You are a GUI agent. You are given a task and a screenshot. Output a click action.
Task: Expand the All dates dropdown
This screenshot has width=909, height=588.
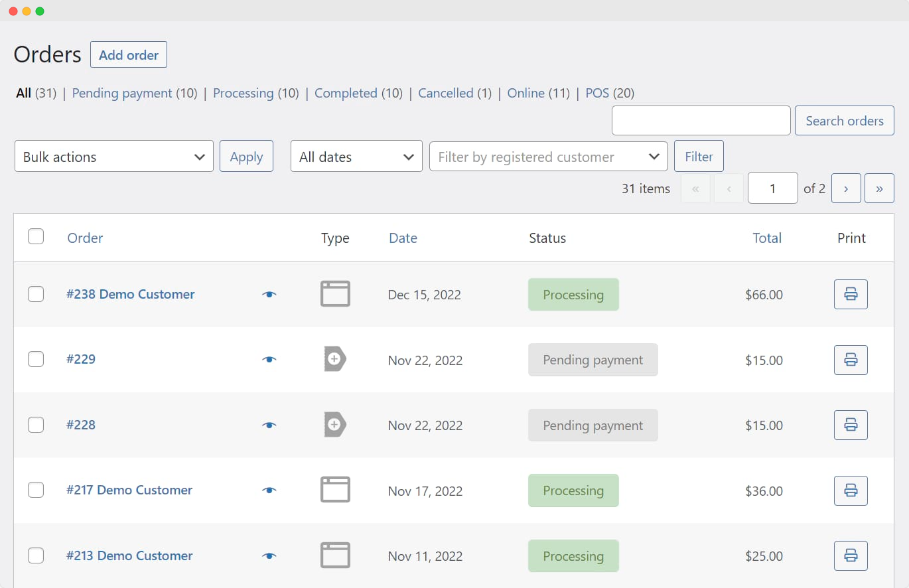pos(356,156)
